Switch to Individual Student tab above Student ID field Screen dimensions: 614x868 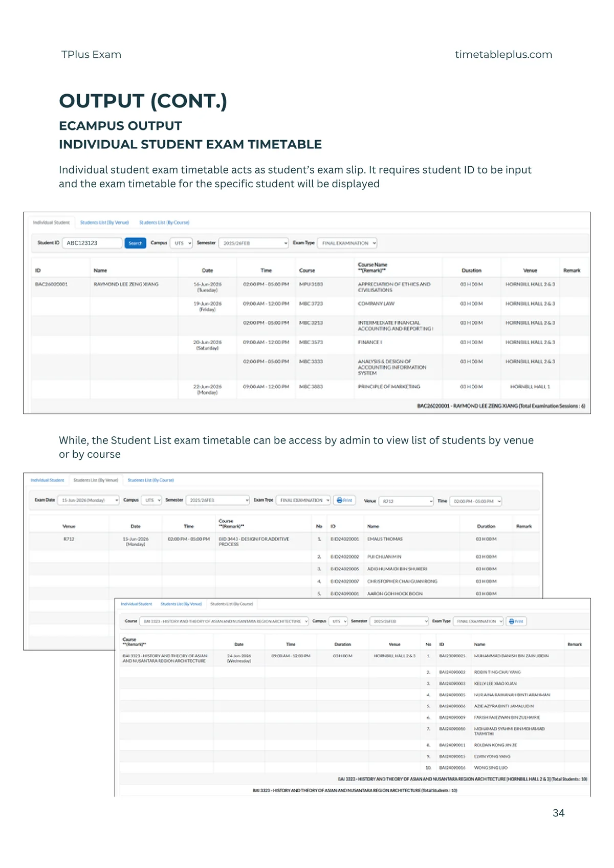tap(51, 222)
